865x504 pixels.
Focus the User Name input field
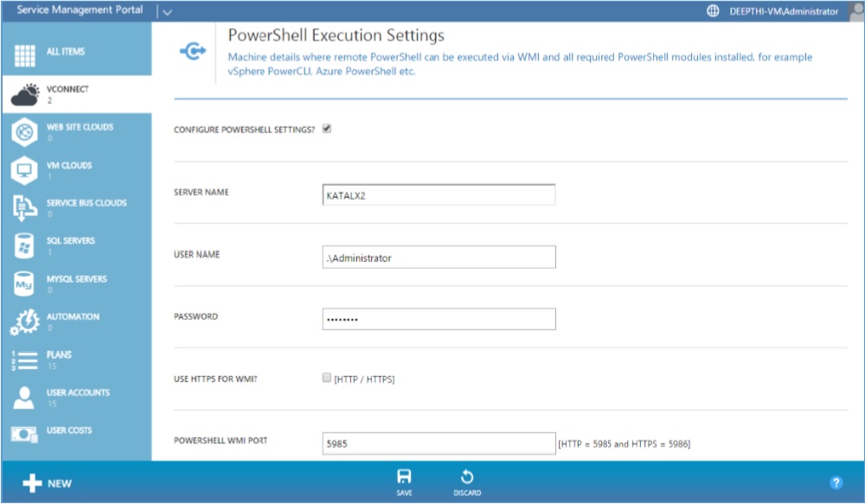439,258
